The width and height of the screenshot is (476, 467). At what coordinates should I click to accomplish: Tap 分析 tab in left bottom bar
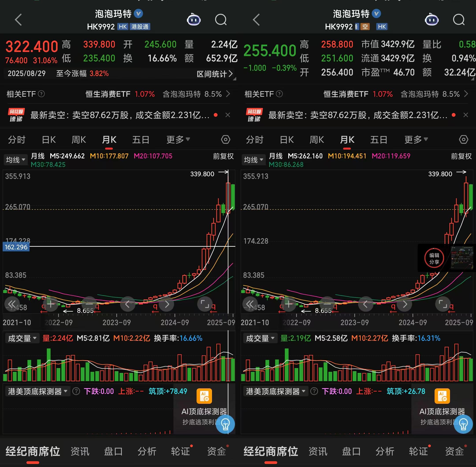point(147,451)
